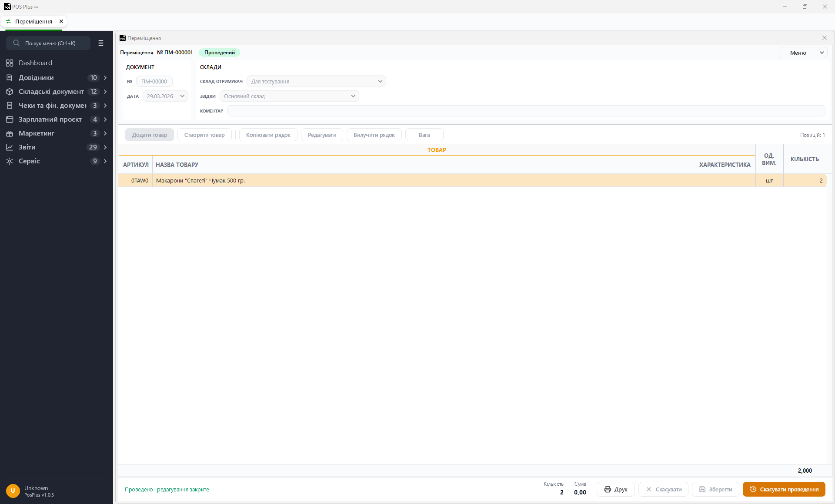Open the Dashboard sidebar icon
Image resolution: width=835 pixels, height=504 pixels.
click(10, 63)
